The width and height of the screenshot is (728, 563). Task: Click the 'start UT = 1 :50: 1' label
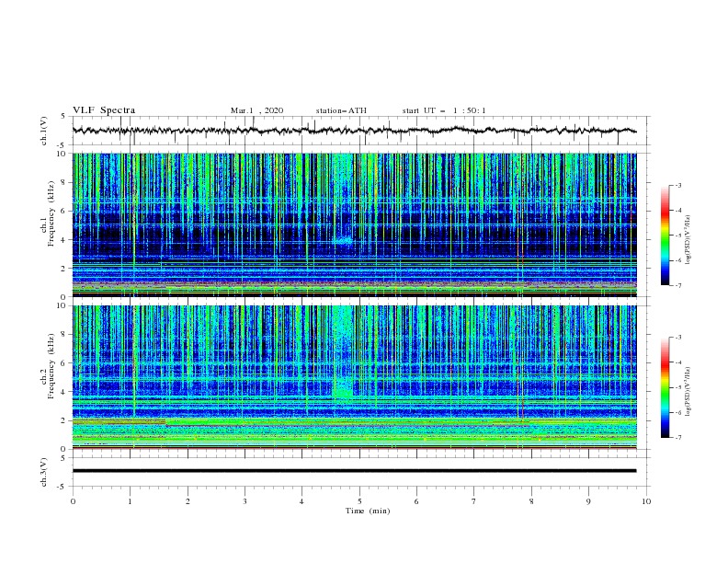click(444, 110)
